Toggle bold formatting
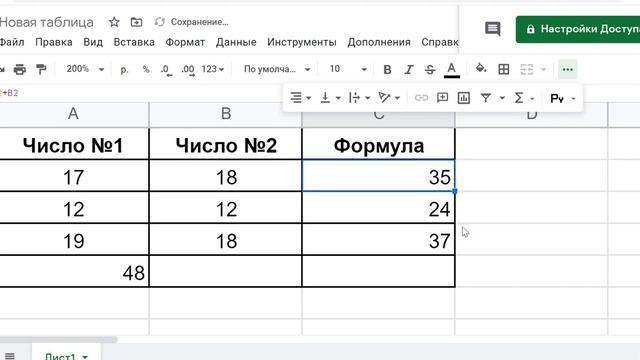 pos(387,70)
